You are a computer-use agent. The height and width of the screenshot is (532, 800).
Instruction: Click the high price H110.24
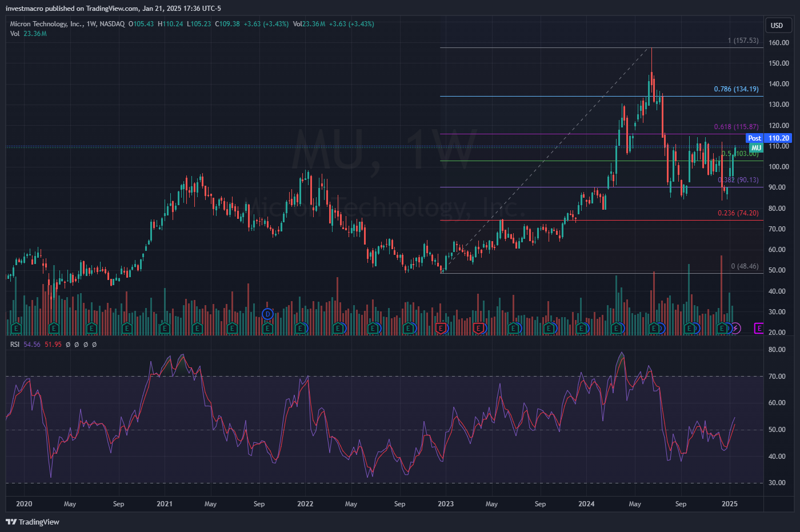pyautogui.click(x=170, y=24)
